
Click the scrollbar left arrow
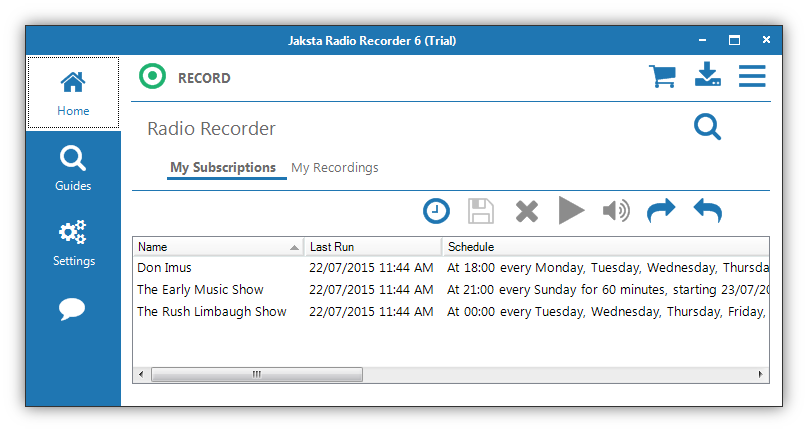141,374
